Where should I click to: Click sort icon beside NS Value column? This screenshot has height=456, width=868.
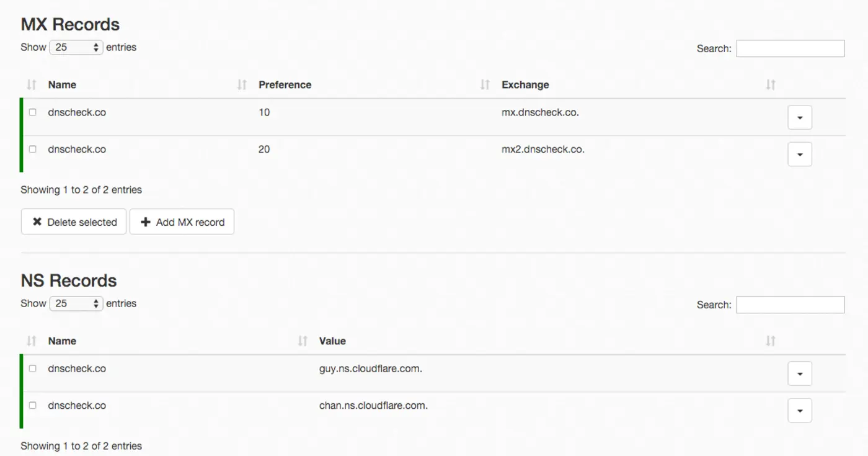(303, 341)
